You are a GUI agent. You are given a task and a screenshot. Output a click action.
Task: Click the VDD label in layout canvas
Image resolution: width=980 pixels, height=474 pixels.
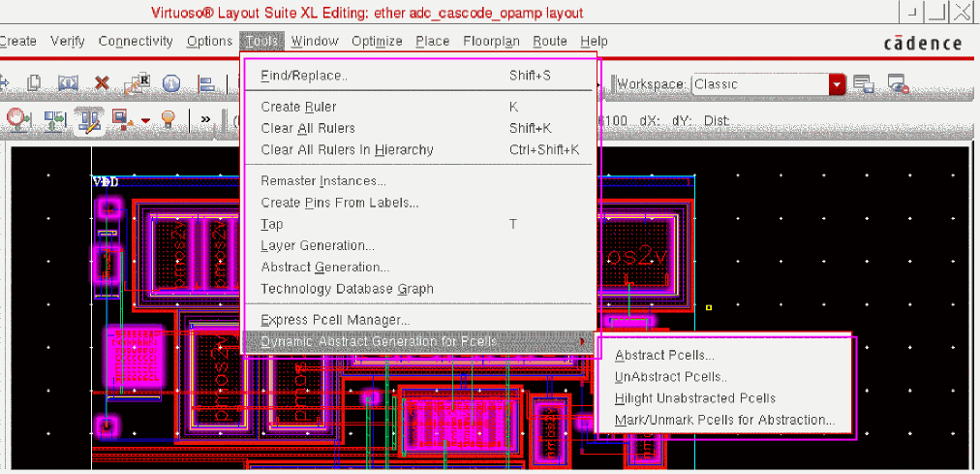[x=105, y=182]
